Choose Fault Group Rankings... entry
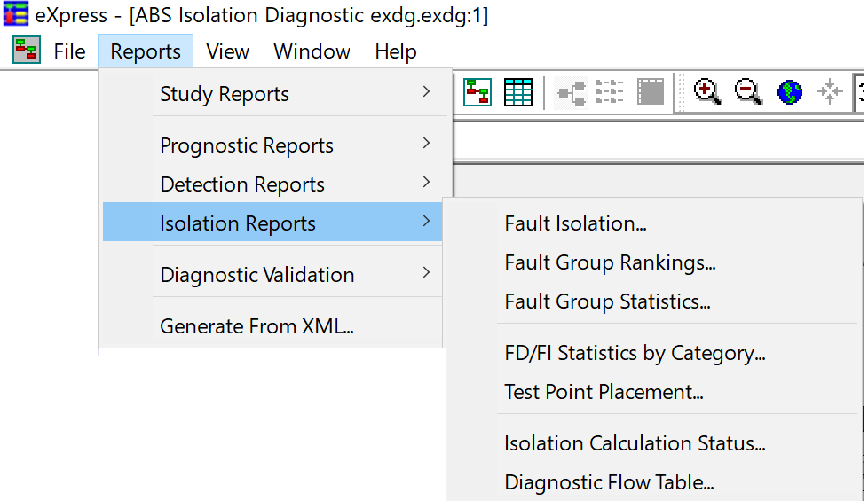This screenshot has width=868, height=501. click(x=610, y=262)
